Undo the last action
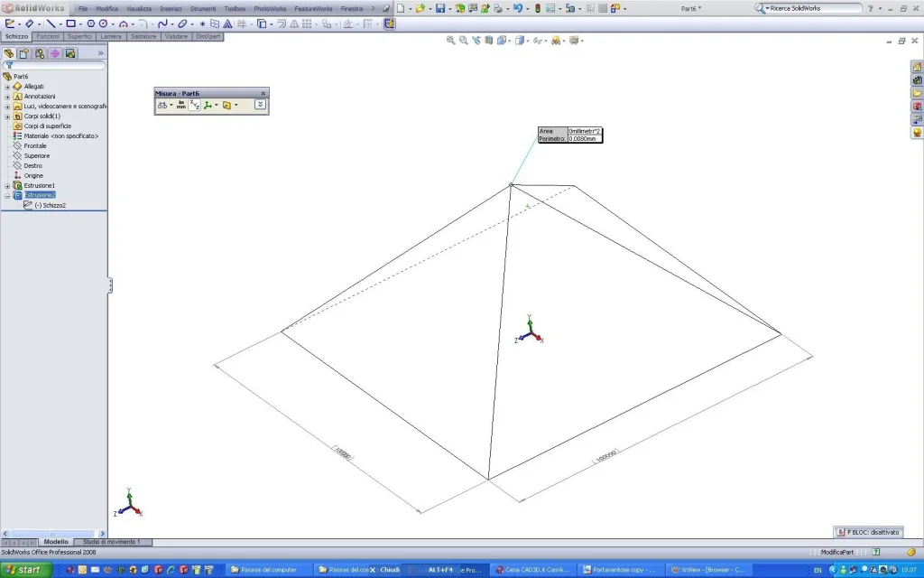The height and width of the screenshot is (578, 924). 517,8
